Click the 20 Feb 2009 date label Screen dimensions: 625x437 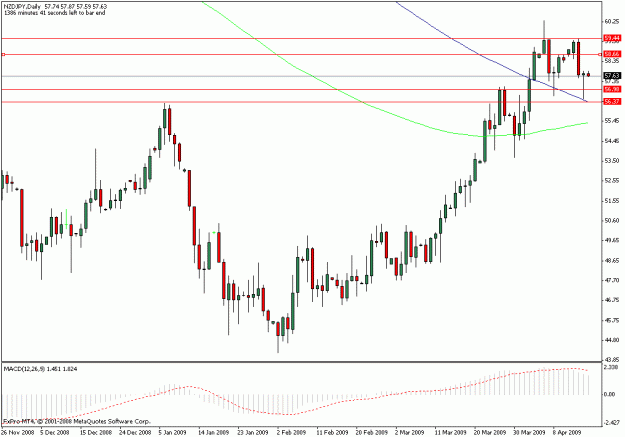[371, 433]
